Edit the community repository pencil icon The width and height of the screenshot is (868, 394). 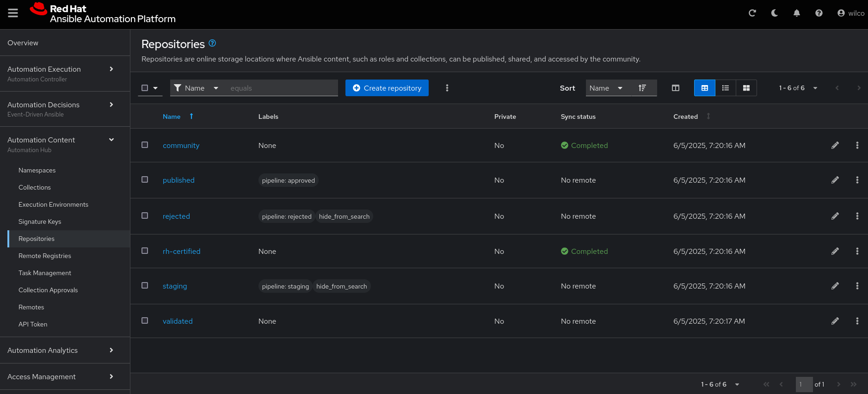[835, 145]
